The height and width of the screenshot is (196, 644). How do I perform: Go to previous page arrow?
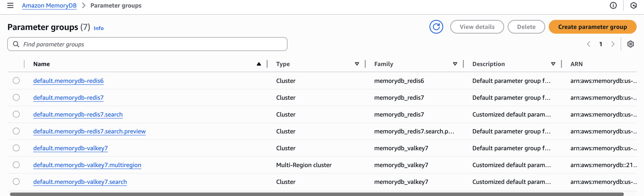(x=589, y=44)
